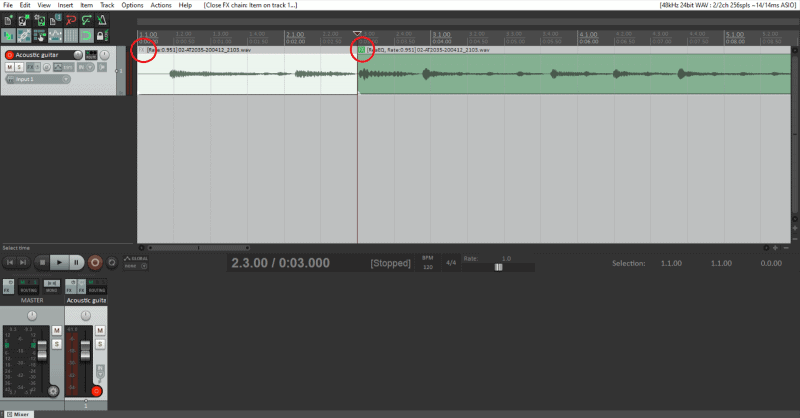This screenshot has height=418, width=800.
Task: Click the Record transport button
Action: 94,262
